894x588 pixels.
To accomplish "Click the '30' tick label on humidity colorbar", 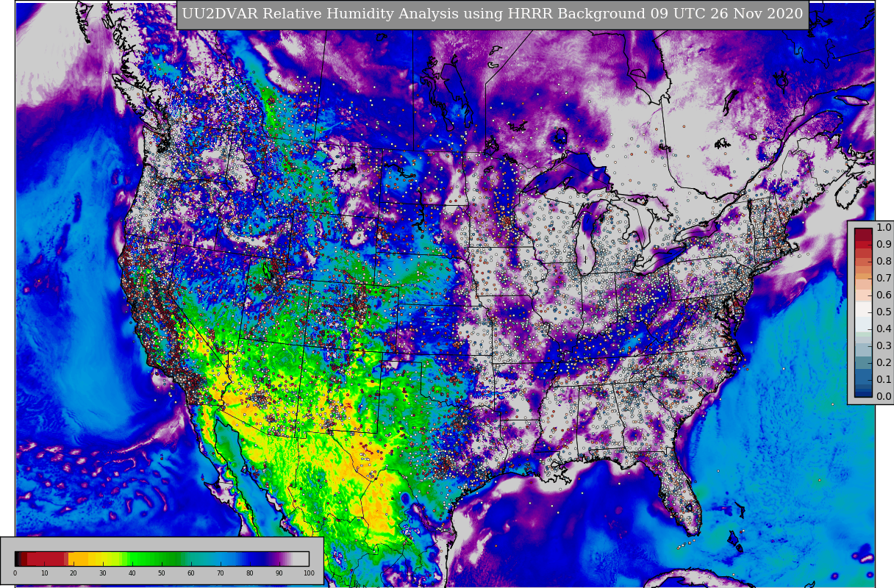I will (103, 573).
